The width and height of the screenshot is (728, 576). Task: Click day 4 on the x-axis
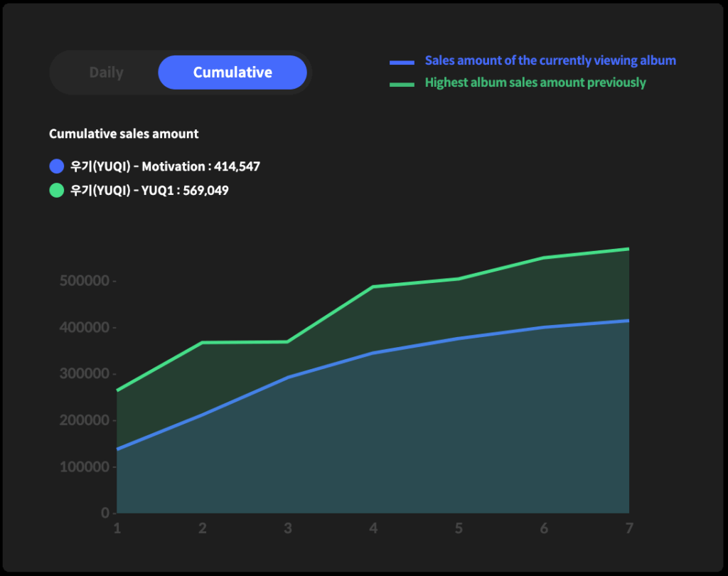[373, 528]
